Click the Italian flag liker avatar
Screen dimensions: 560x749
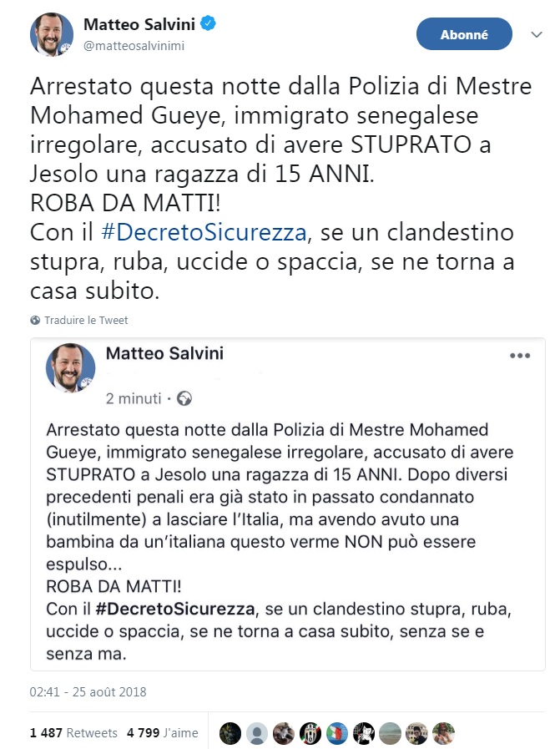tap(337, 733)
